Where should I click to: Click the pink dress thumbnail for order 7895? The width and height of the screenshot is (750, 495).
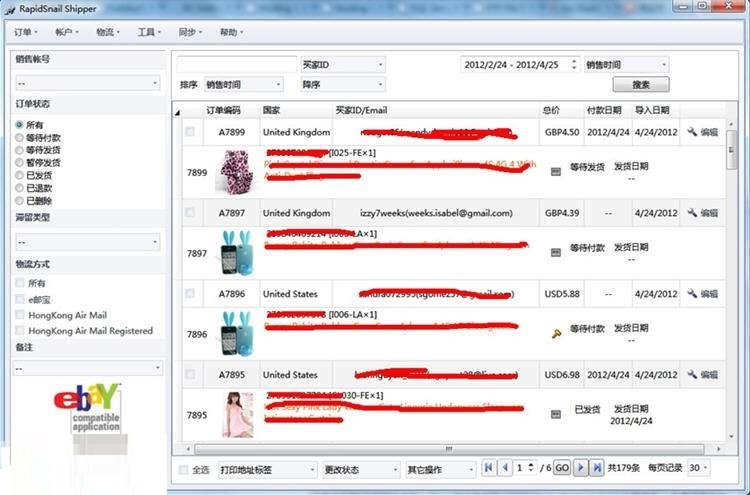[237, 414]
